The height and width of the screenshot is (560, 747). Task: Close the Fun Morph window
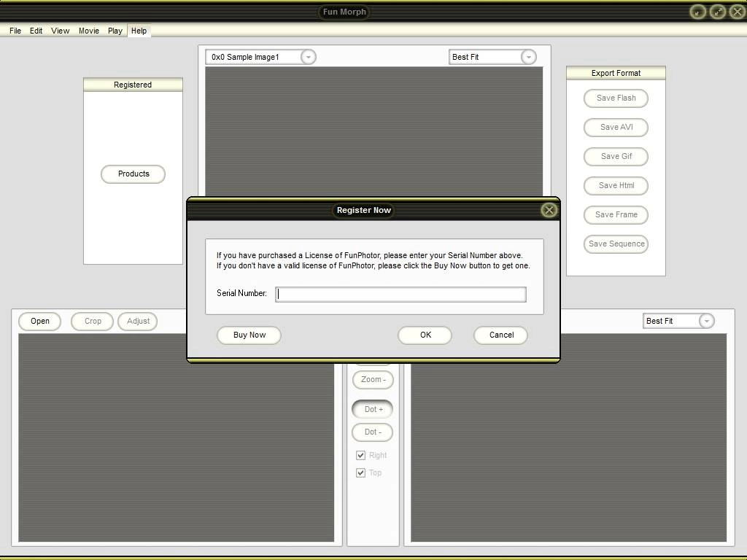coord(737,12)
